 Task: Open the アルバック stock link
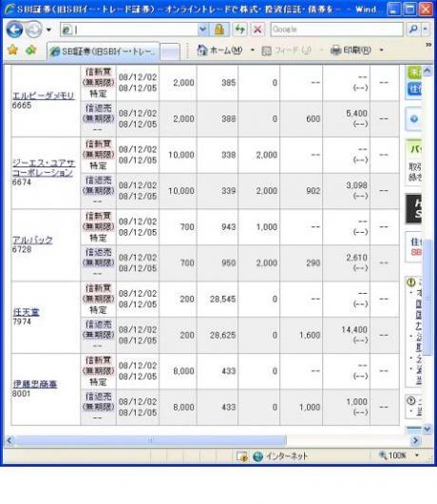coord(32,240)
